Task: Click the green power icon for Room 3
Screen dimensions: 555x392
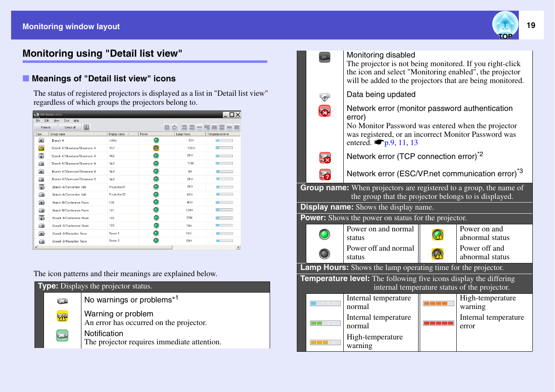Action: pyautogui.click(x=156, y=241)
